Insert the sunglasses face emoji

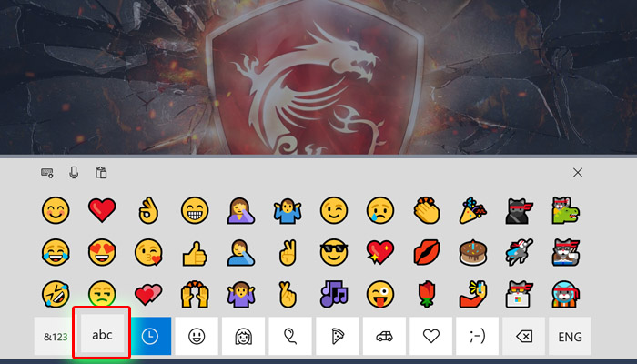tap(334, 252)
